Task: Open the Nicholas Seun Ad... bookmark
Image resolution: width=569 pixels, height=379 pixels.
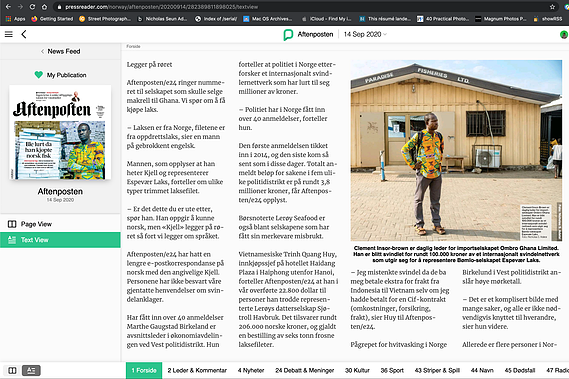Action: click(x=162, y=19)
